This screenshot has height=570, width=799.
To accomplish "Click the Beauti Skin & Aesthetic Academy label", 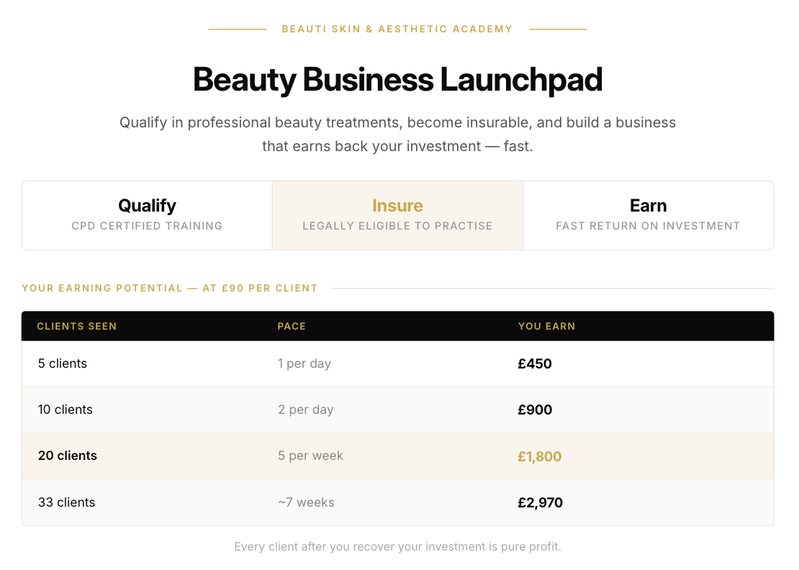I will click(x=397, y=29).
